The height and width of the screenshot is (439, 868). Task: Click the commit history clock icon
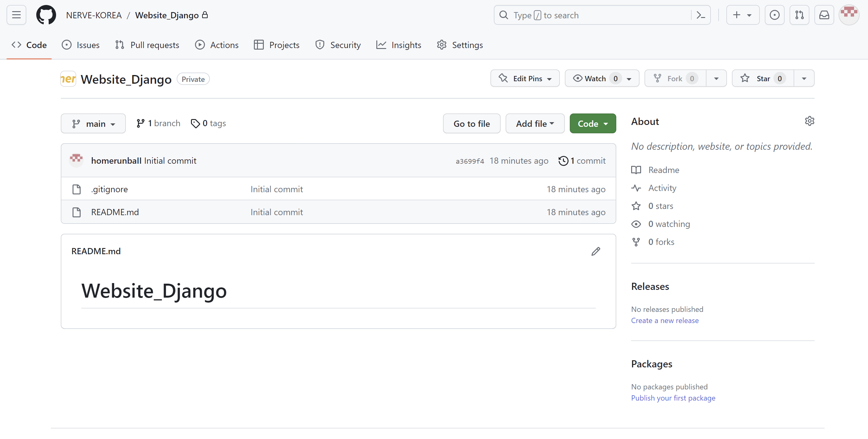click(x=563, y=161)
